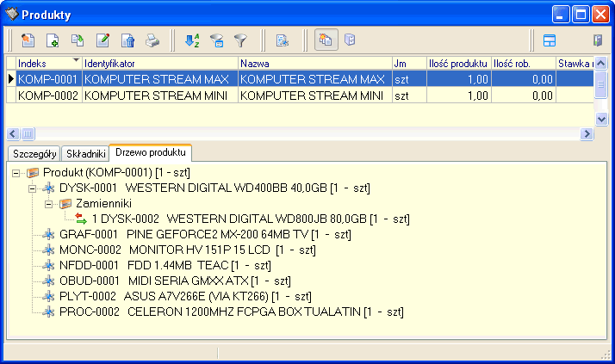Screen dimensions: 615x364
Task: Click the folder icon beside Zamienniki
Action: (65, 203)
